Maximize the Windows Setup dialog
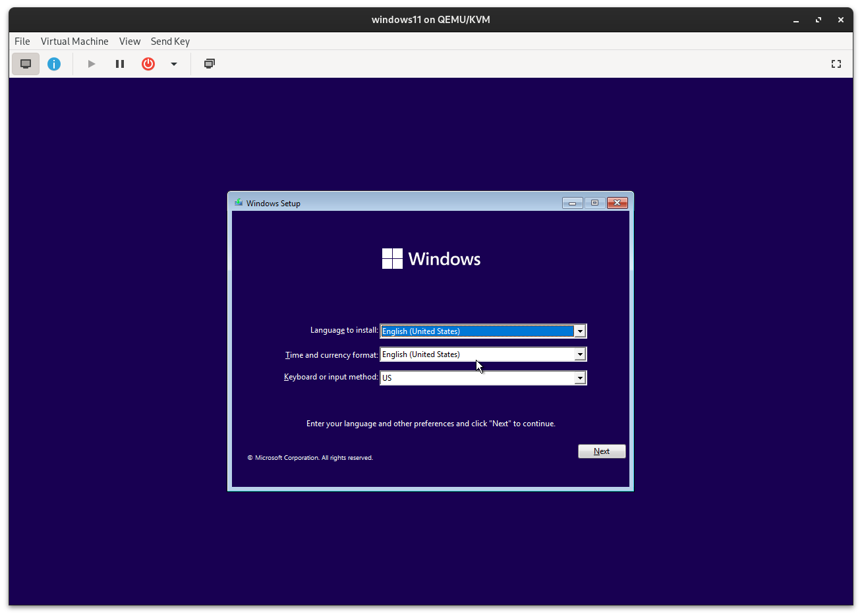Viewport: 862px width, 616px height. (x=594, y=203)
